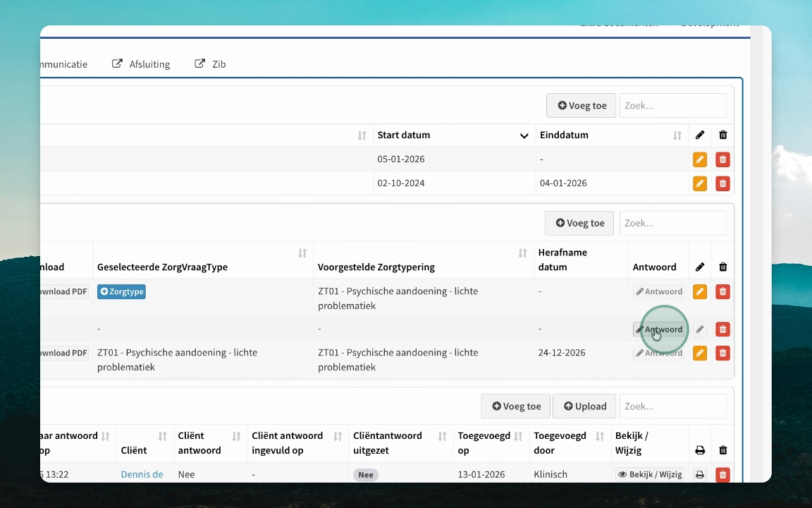Open the Afsluiting tab
This screenshot has height=508, width=812.
142,64
